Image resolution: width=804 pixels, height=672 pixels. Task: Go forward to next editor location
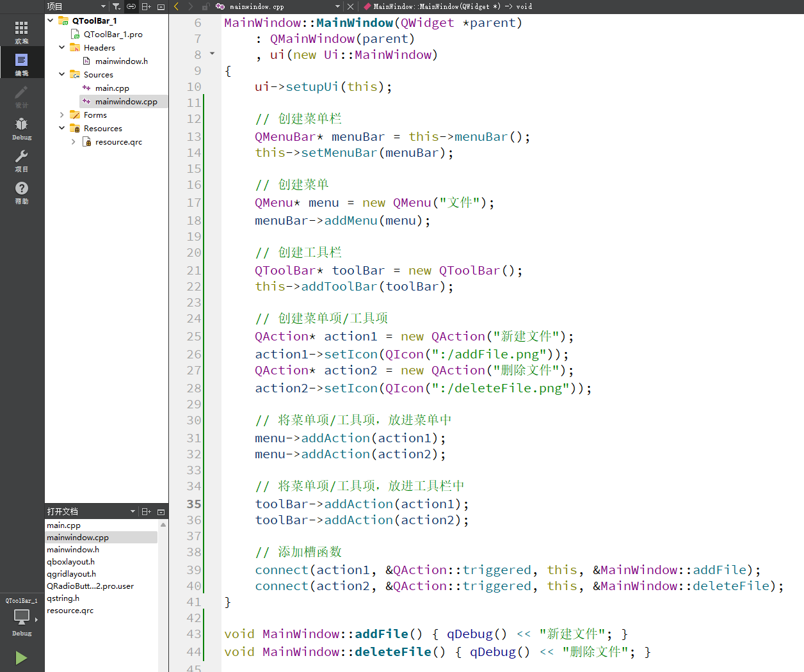[x=190, y=6]
